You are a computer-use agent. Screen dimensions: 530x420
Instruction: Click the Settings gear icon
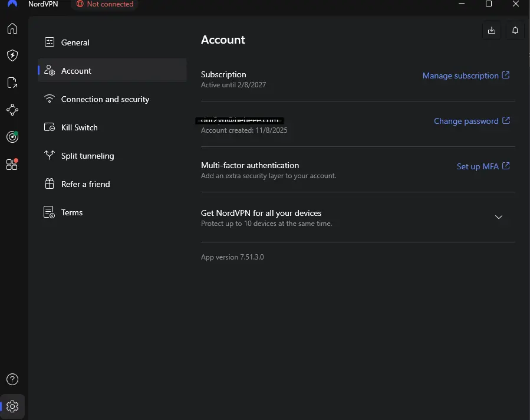tap(12, 406)
